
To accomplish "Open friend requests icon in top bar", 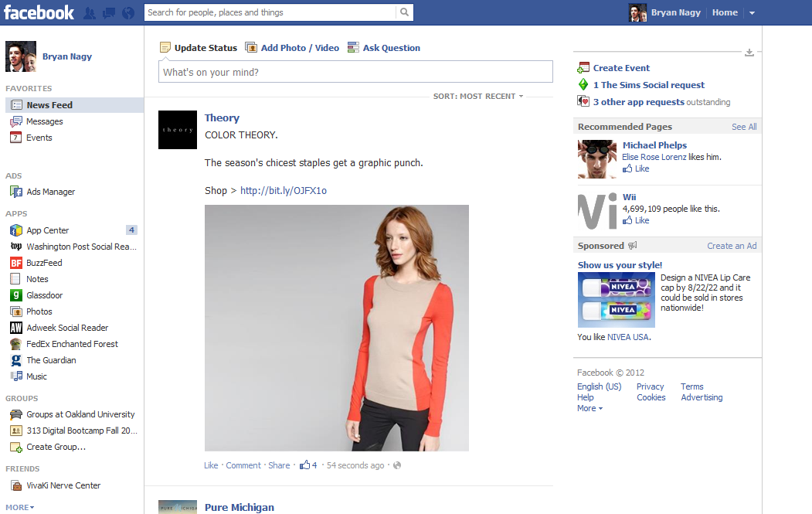I will pos(90,13).
